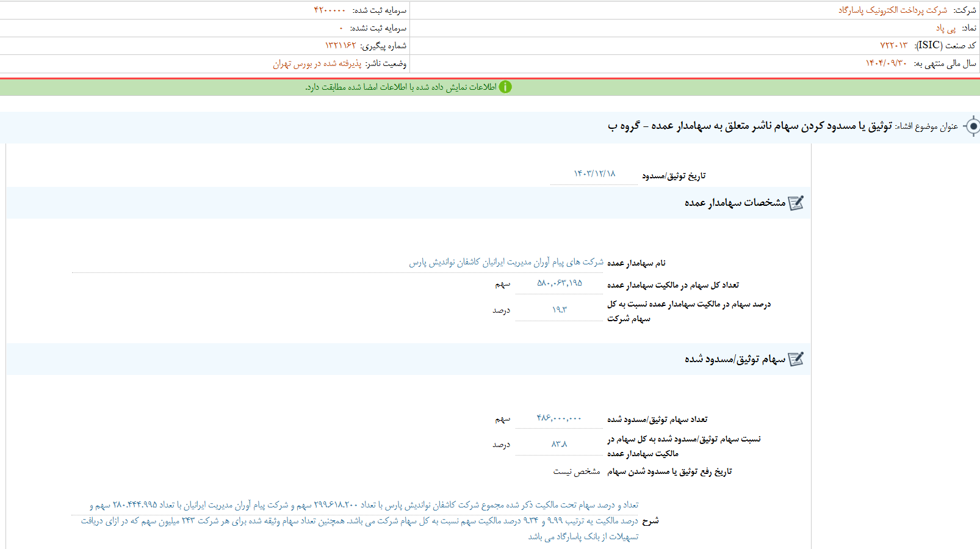Click fiscal year end date ۱۴۰۴/۰۹/۳۰

[886, 63]
